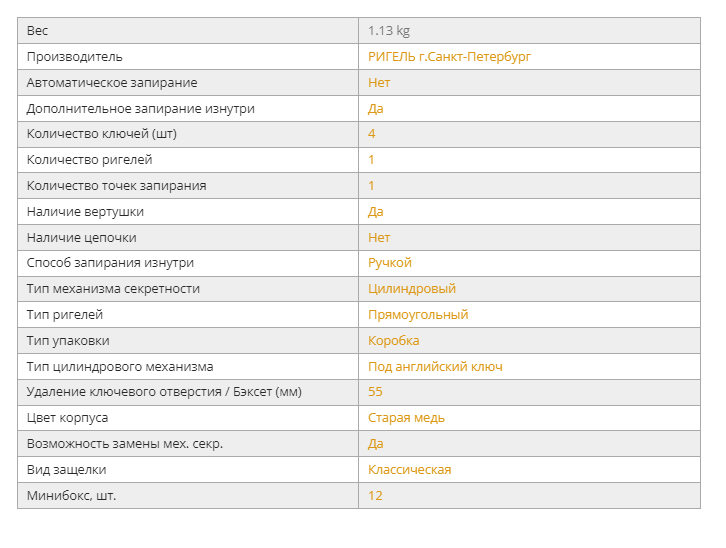This screenshot has height=548, width=726.
Task: Click Да next to Возможность замены мех. секр.
Action: pyautogui.click(x=376, y=444)
